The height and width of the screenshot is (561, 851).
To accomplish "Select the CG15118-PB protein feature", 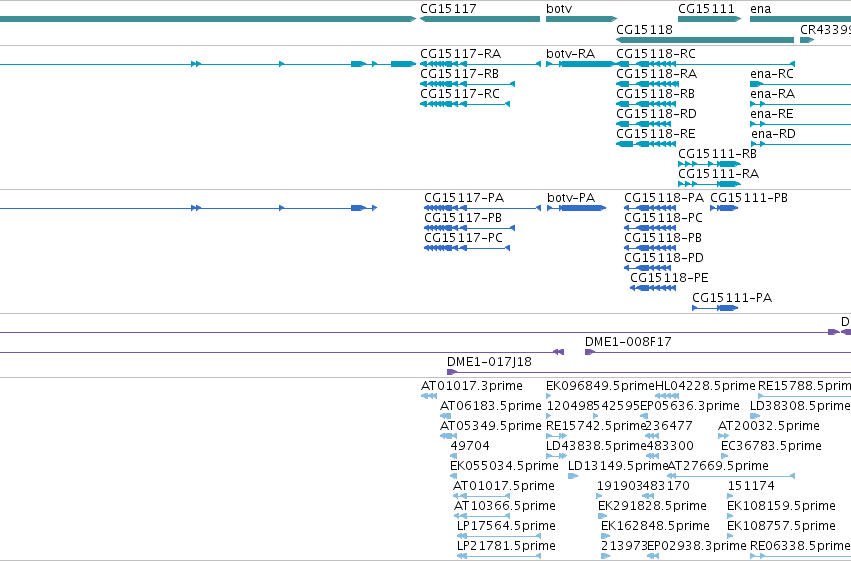I will tap(650, 248).
